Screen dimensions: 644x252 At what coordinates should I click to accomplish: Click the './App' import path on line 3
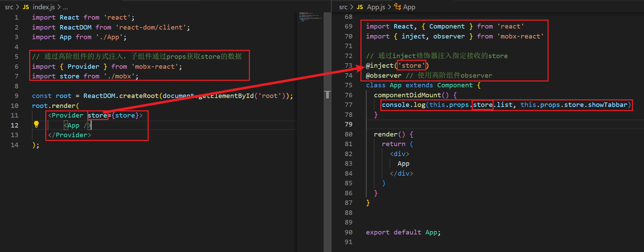pyautogui.click(x=109, y=37)
